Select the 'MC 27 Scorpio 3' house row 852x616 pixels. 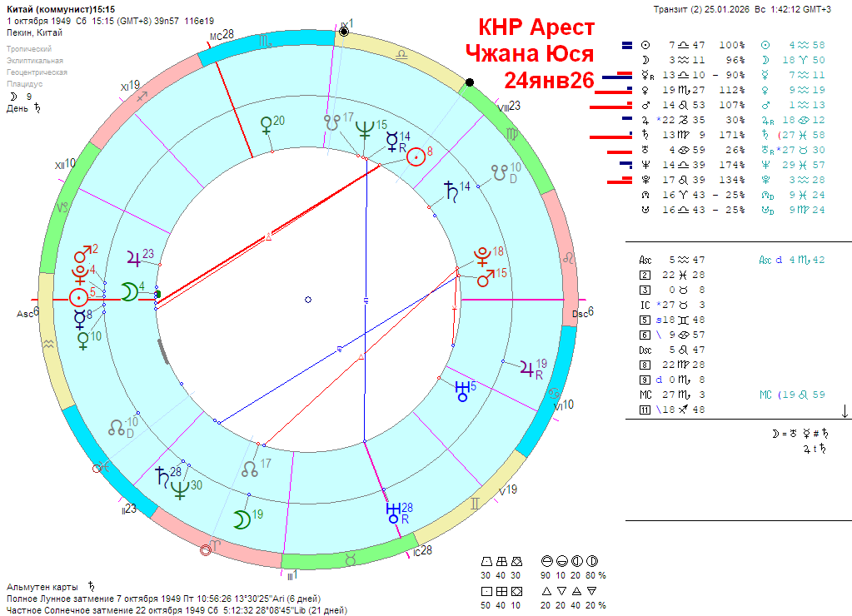(x=672, y=395)
